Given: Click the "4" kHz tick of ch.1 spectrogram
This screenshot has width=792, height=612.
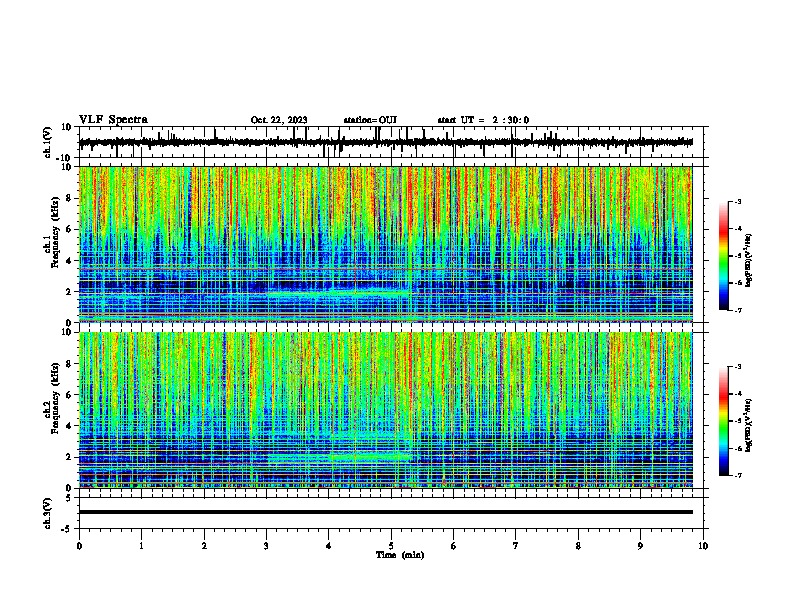Looking at the screenshot, I should pos(69,261).
